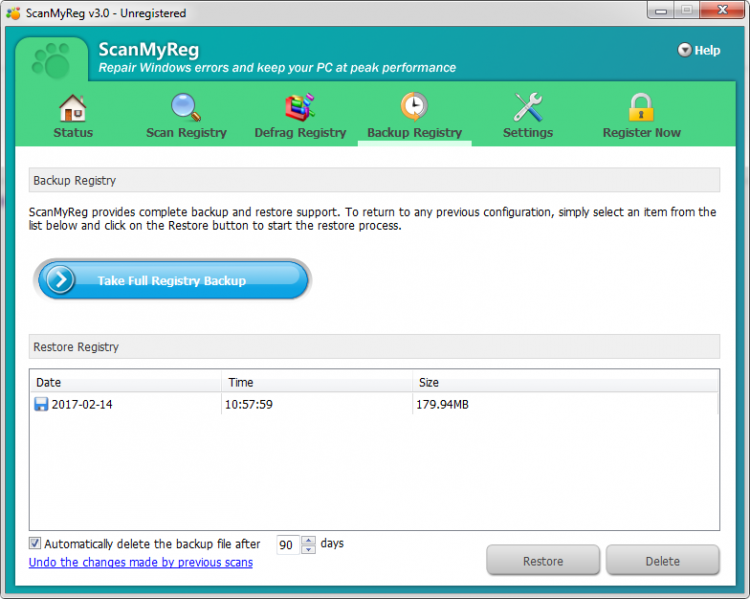Click the ScanMyReg title bar app icon
The image size is (750, 599).
point(13,13)
